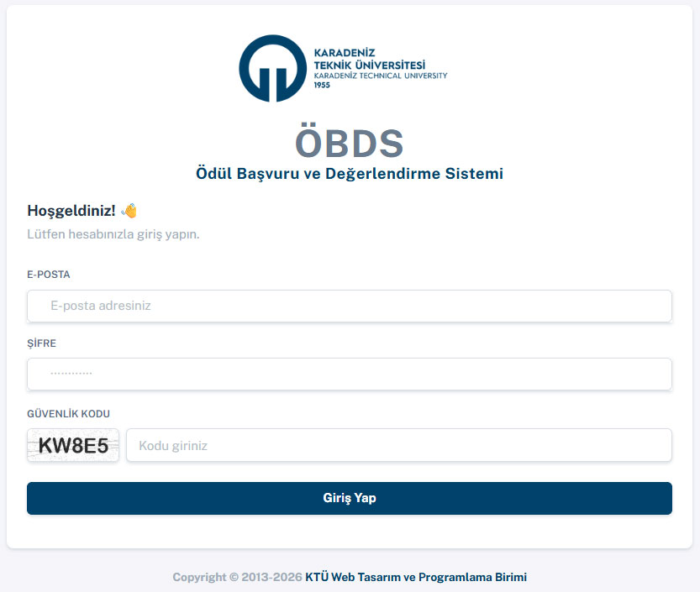This screenshot has height=592, width=700.
Task: Click the GÜVENLİK KODU label
Action: click(68, 414)
